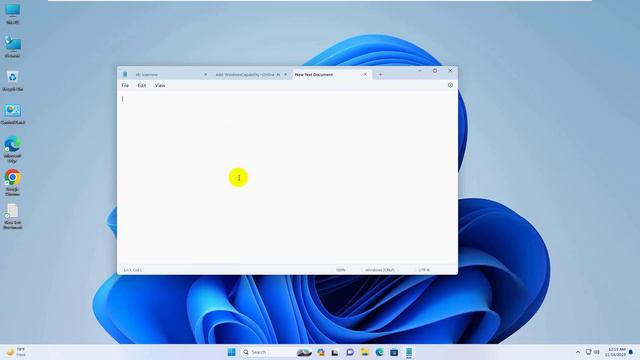Click the UTF-8 encoding indicator
The width and height of the screenshot is (640, 360).
point(424,270)
